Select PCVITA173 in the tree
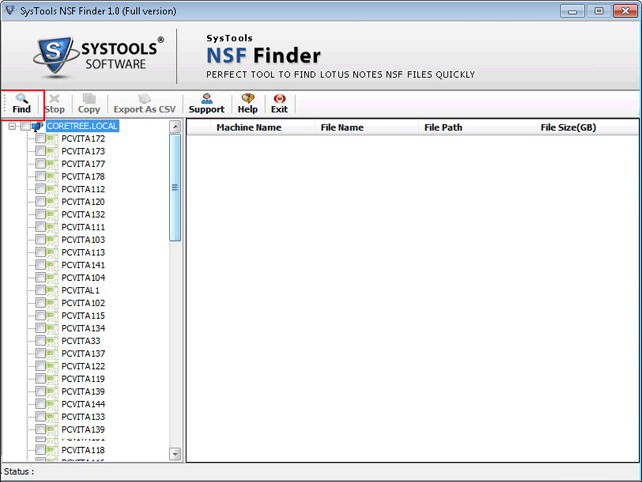The image size is (642, 482). [x=83, y=152]
